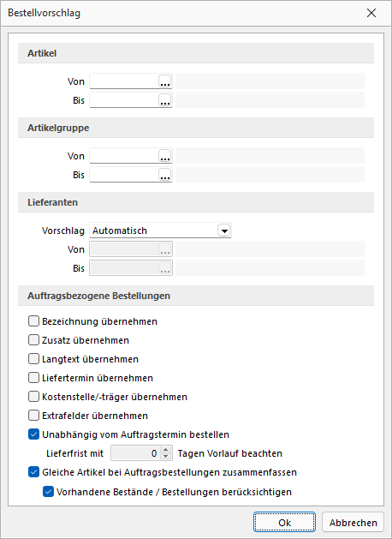The width and height of the screenshot is (392, 539).
Task: Decrease Lieferfrist days with down arrow
Action: 166,457
